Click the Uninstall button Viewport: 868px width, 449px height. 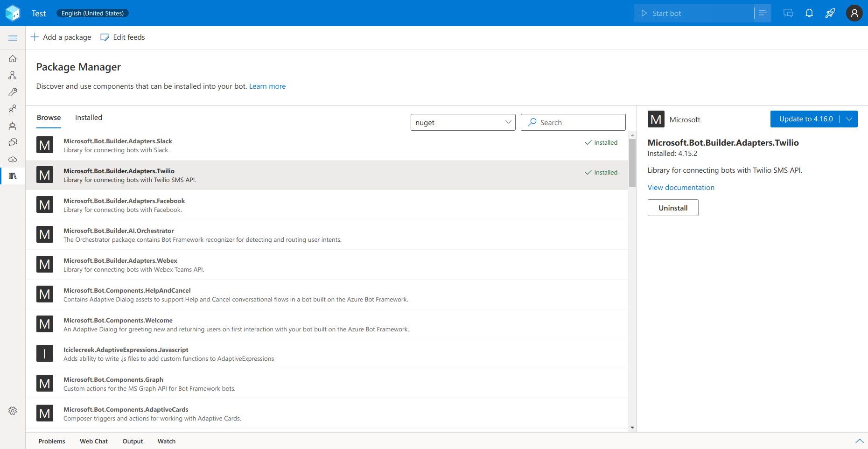pyautogui.click(x=673, y=208)
